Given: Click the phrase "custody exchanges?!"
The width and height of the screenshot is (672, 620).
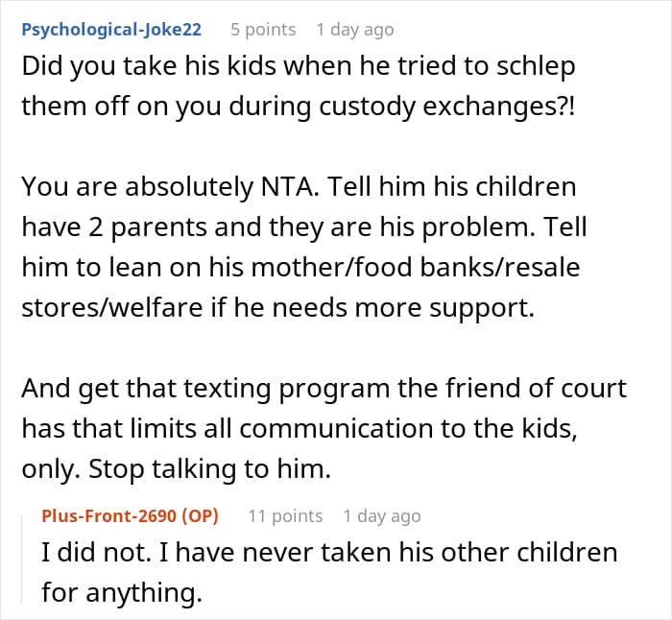Looking at the screenshot, I should click(446, 107).
